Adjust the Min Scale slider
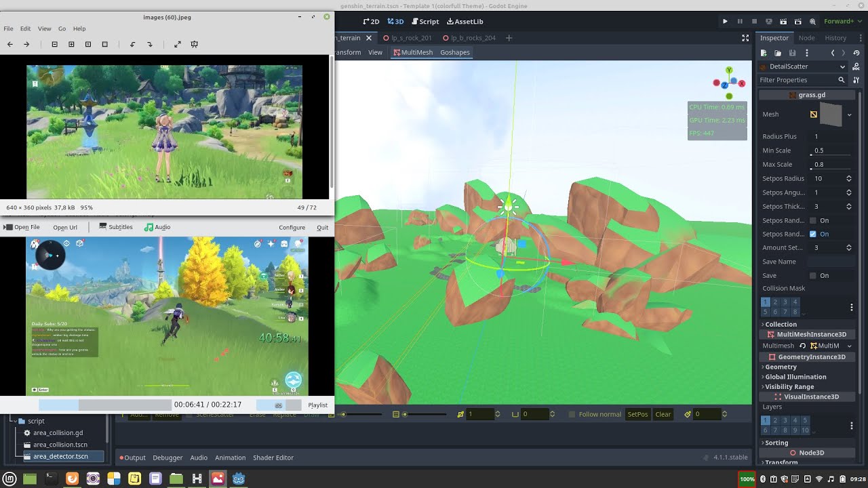This screenshot has height=488, width=868. click(x=831, y=155)
